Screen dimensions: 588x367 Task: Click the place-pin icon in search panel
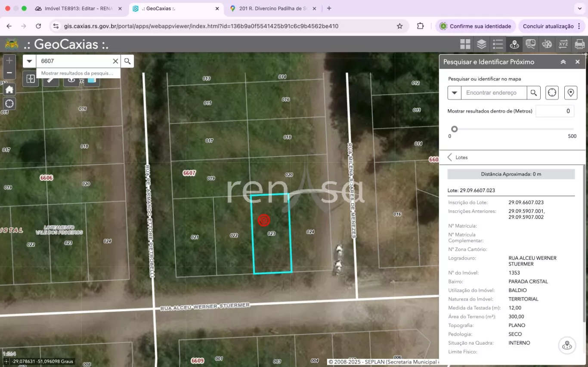[x=570, y=93]
